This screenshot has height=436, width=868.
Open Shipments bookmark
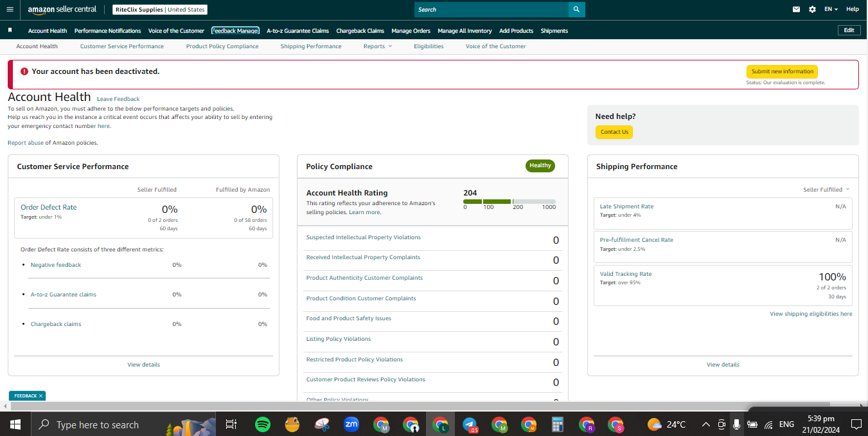tap(554, 31)
